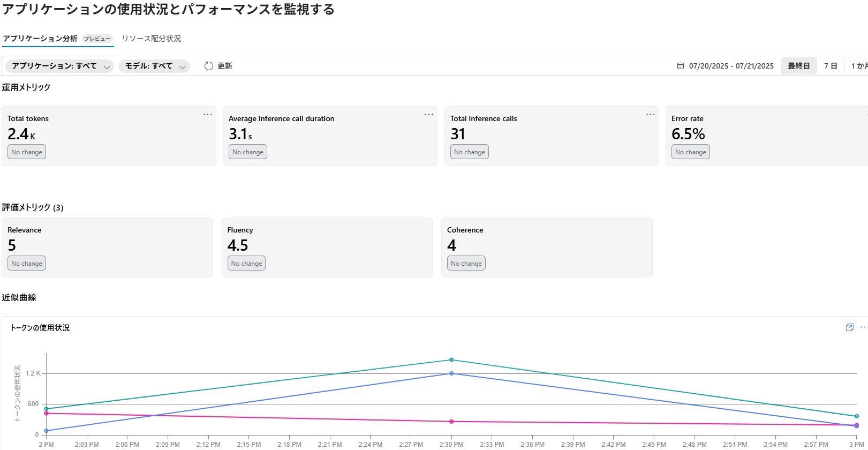Click the Total tokens value 2.4K

21,134
